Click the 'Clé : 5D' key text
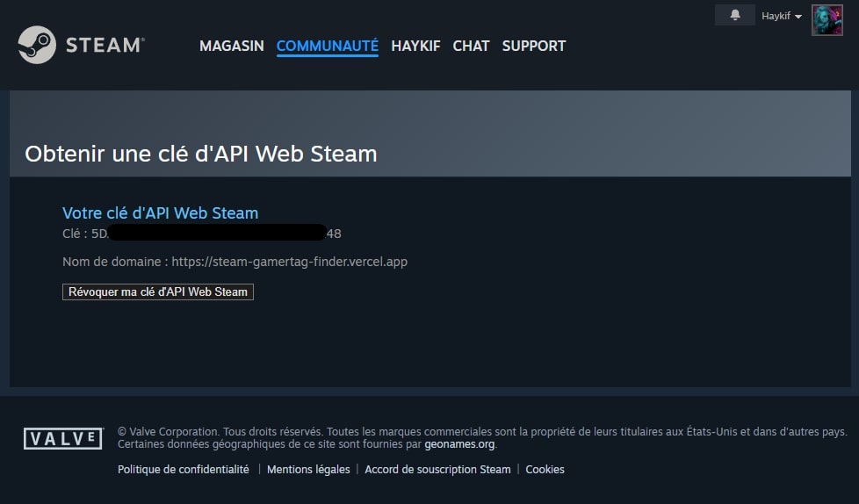 tap(85, 234)
